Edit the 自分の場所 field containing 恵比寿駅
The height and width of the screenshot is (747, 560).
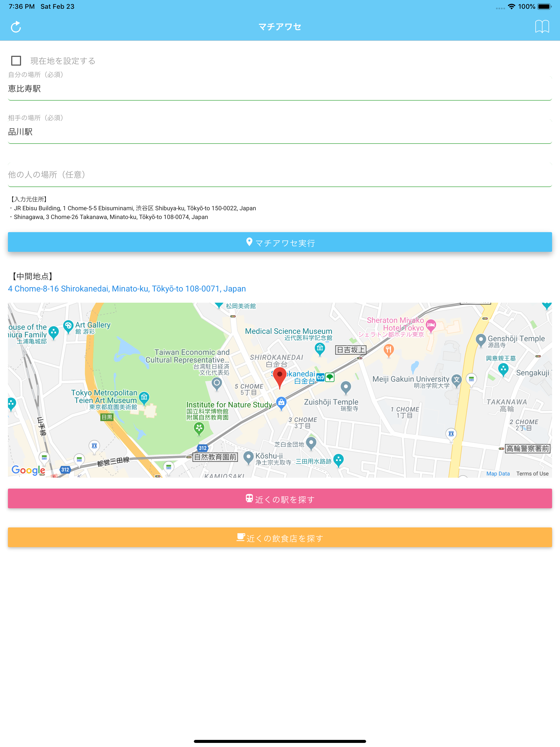pos(280,89)
